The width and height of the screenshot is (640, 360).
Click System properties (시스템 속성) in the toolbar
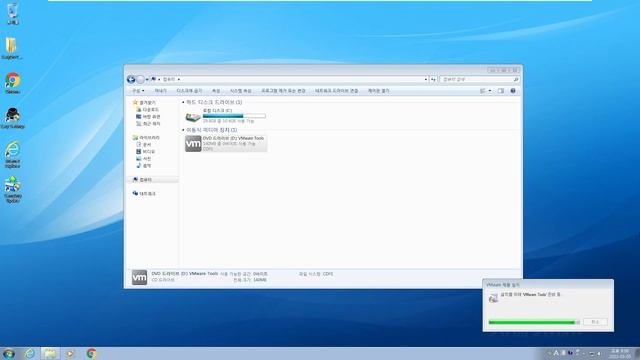tap(240, 91)
